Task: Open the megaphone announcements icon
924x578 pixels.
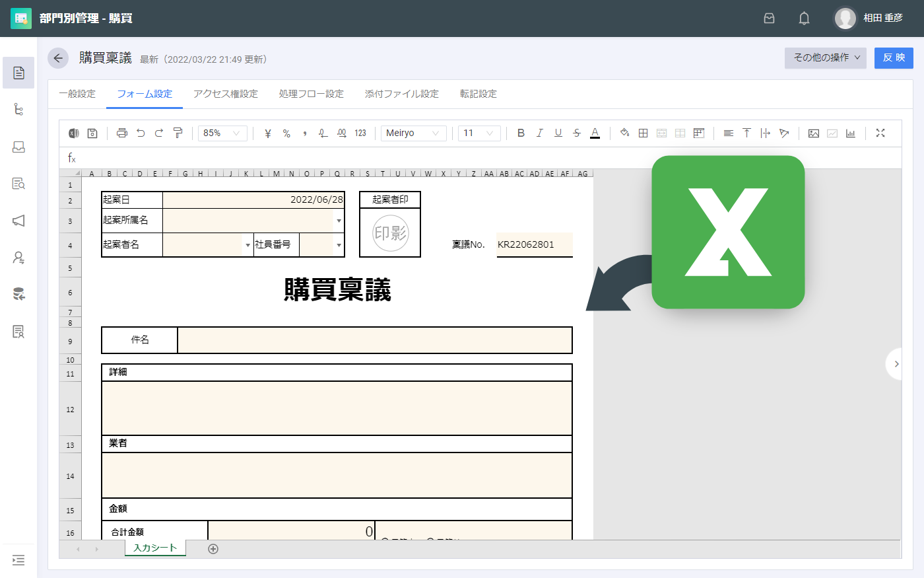Action: point(18,221)
